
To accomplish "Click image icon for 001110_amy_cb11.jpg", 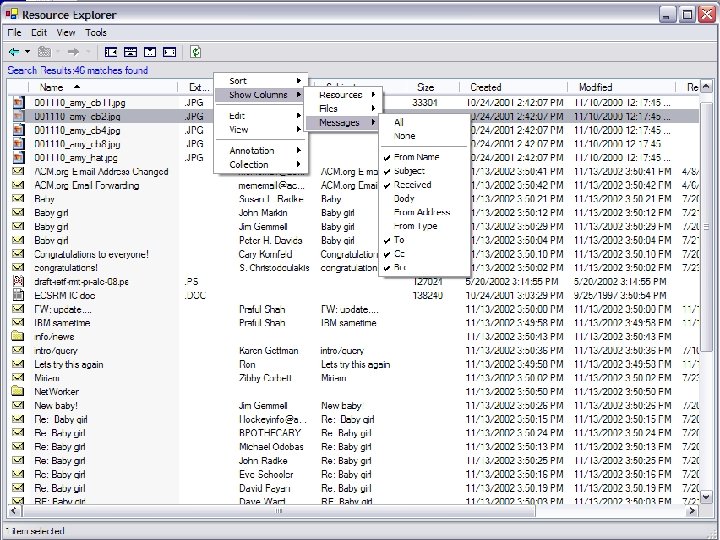I will [x=18, y=102].
